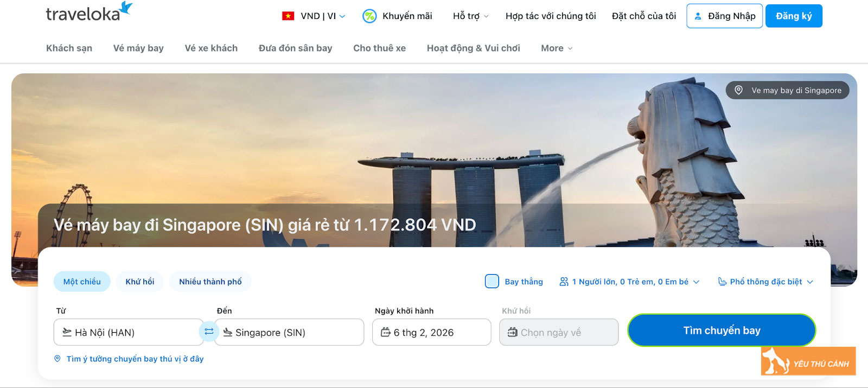
Task: Go to Vé xe khách section
Action: coord(211,48)
